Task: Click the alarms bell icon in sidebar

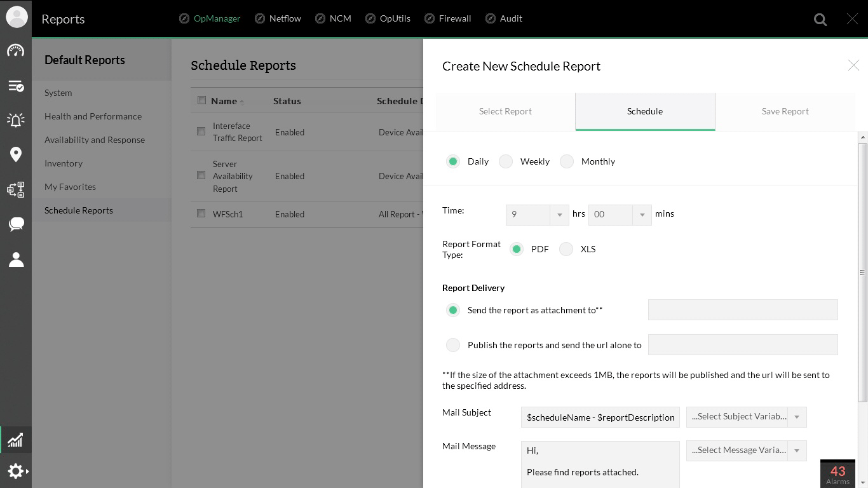Action: [x=16, y=119]
